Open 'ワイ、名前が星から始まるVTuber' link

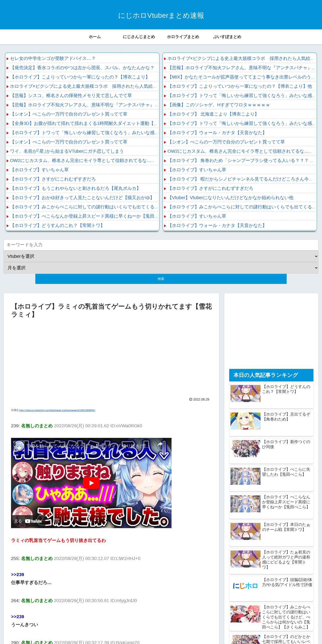coord(67,151)
